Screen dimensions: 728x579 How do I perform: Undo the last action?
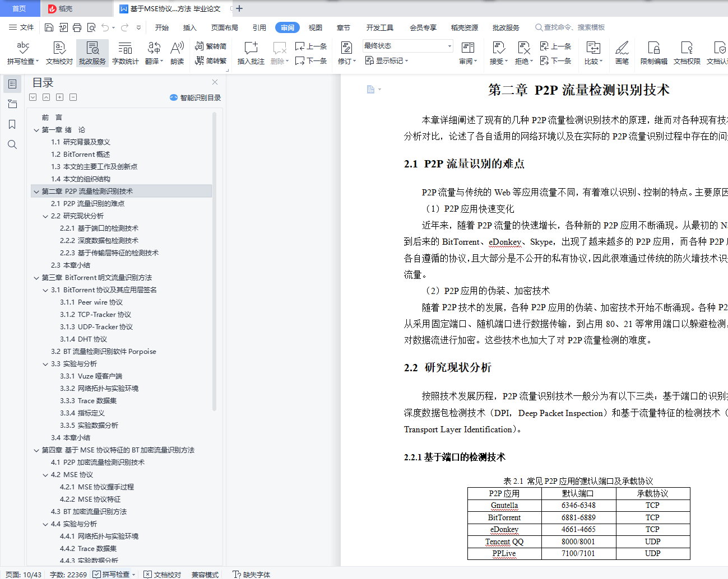[105, 27]
